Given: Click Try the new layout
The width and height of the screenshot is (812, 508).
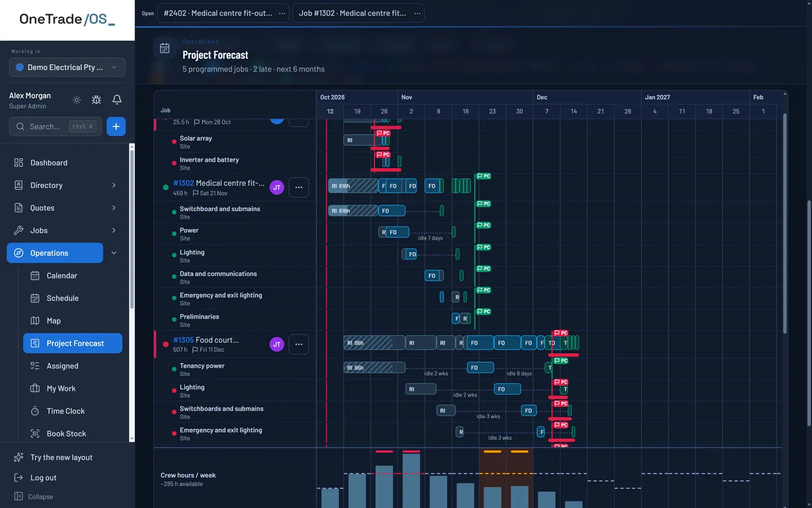Looking at the screenshot, I should 61,457.
